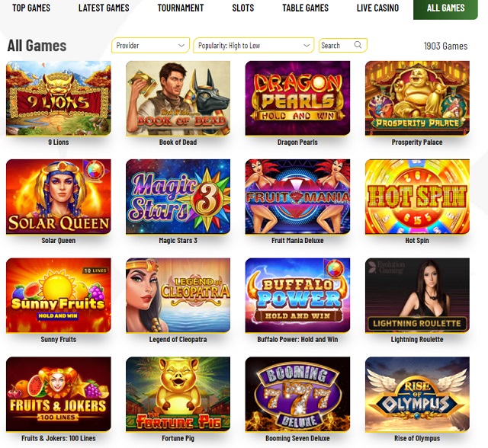488x448 pixels.
Task: Click the Solar Queen title link
Action: pyautogui.click(x=59, y=240)
